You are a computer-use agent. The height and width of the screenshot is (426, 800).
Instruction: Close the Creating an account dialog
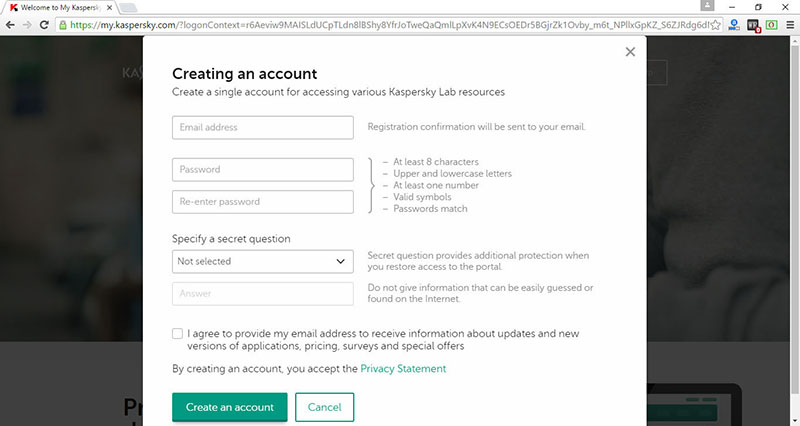(630, 52)
